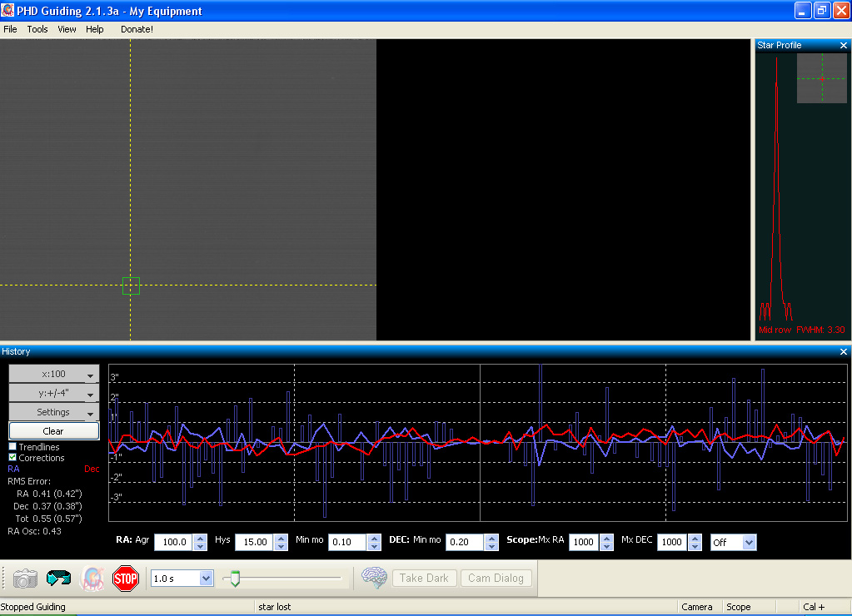
Task: Click the Mid row FWHM: 3.30 label
Action: (x=801, y=330)
